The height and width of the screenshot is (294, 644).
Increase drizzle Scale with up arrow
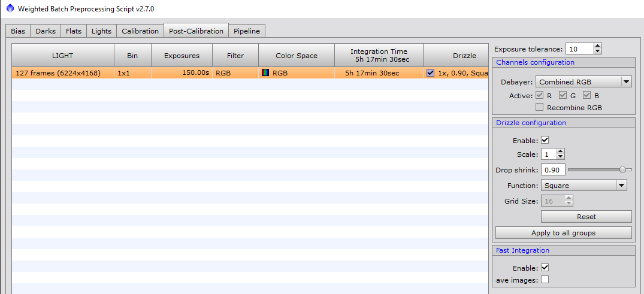560,152
